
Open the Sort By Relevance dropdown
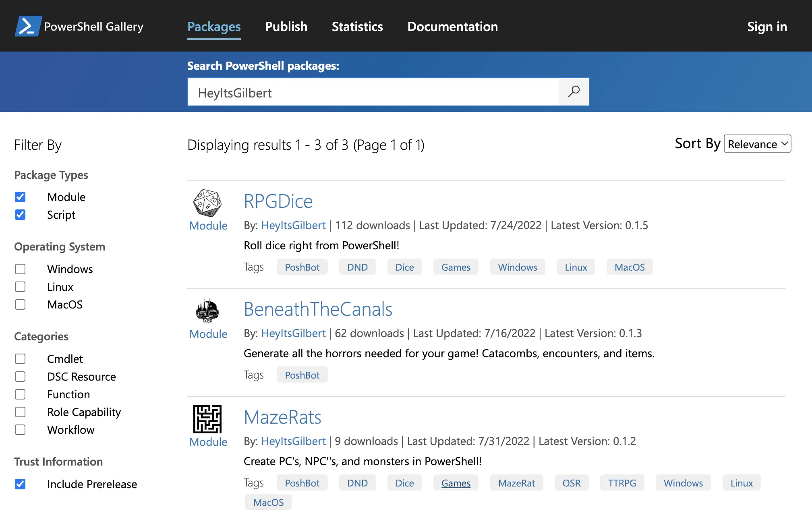[x=757, y=144]
